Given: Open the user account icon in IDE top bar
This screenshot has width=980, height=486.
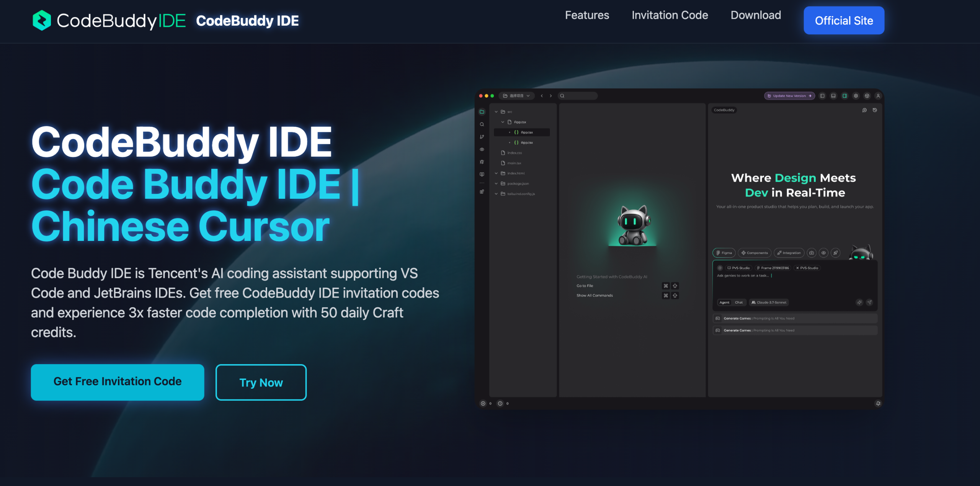Looking at the screenshot, I should 878,96.
